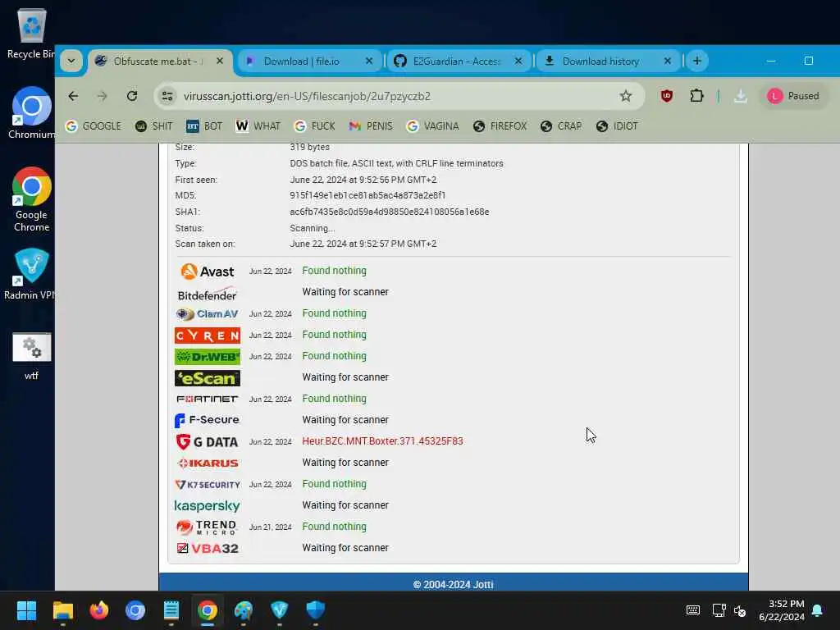Open the taskbar clock and date

782,610
